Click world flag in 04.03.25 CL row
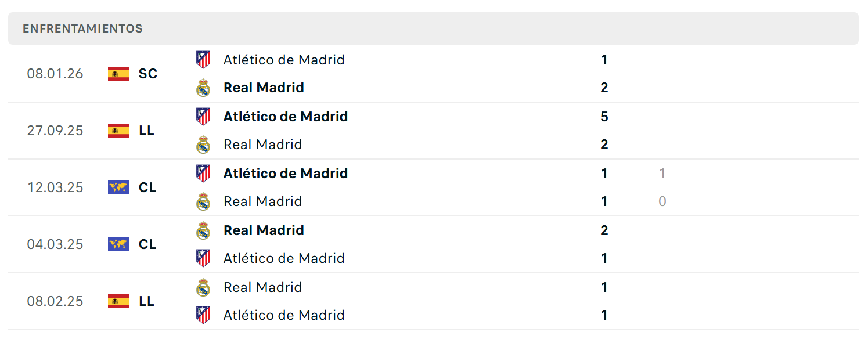This screenshot has width=868, height=343. (x=118, y=244)
